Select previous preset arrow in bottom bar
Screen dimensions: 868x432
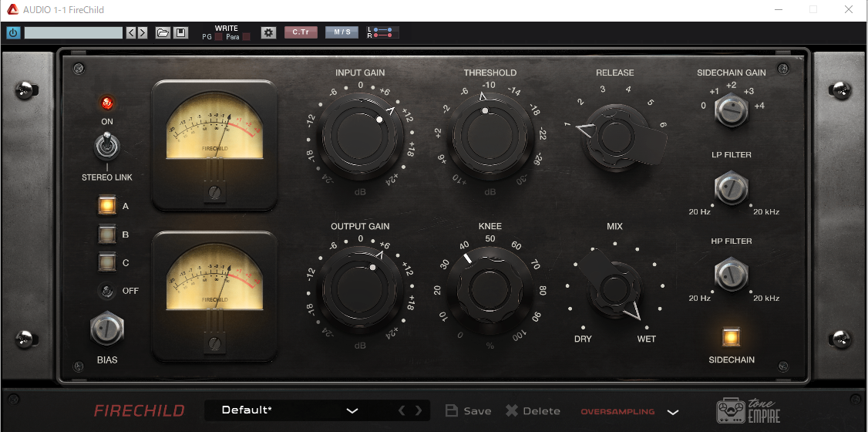pos(402,411)
